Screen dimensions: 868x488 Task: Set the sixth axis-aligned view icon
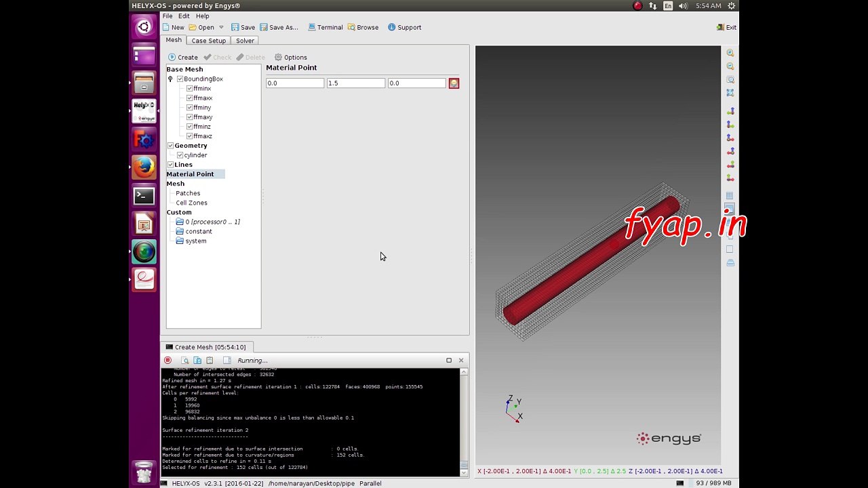(x=730, y=178)
